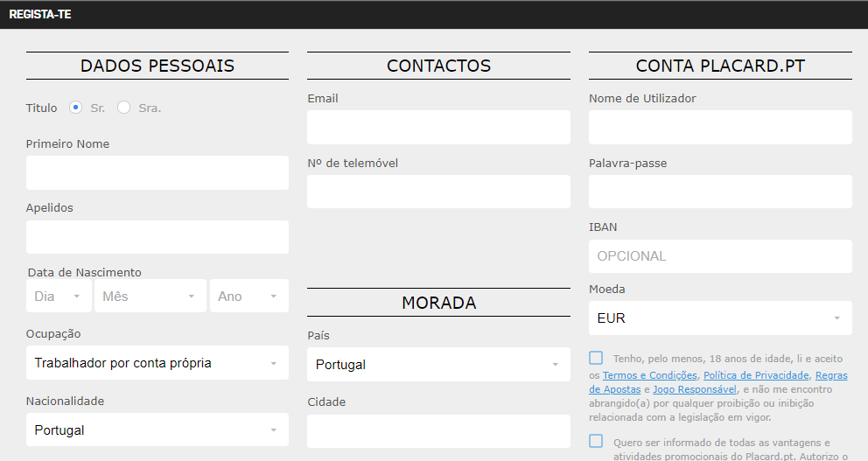This screenshot has width=868, height=461.
Task: Open the Jogo Responsável link
Action: coord(695,389)
